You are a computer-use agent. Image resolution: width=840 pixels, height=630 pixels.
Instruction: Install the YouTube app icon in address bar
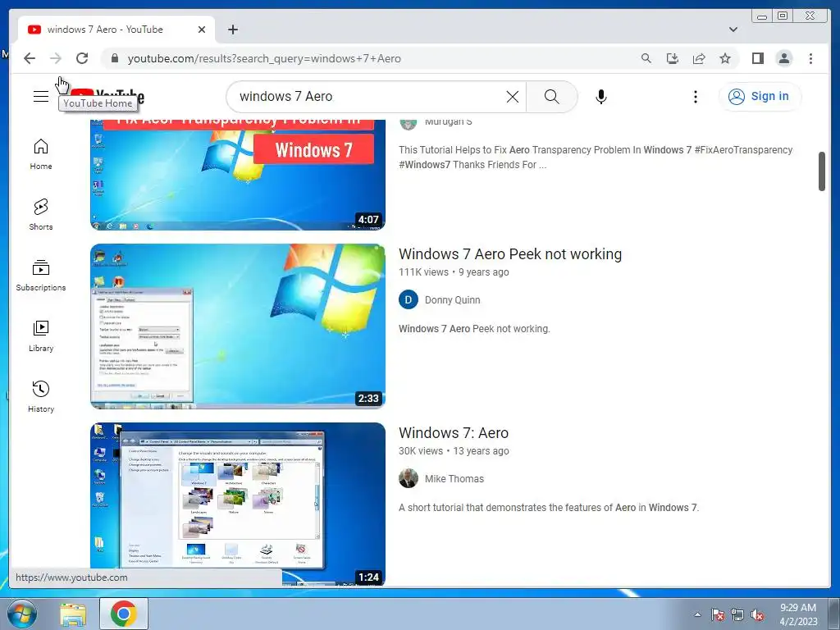[673, 58]
